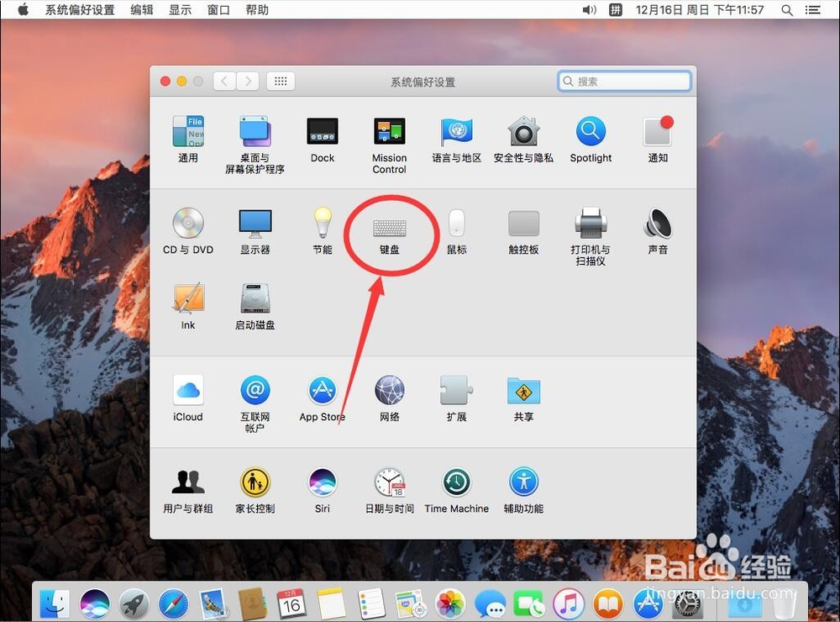Open iBooks from the Dock
This screenshot has width=840, height=622.
click(x=608, y=604)
